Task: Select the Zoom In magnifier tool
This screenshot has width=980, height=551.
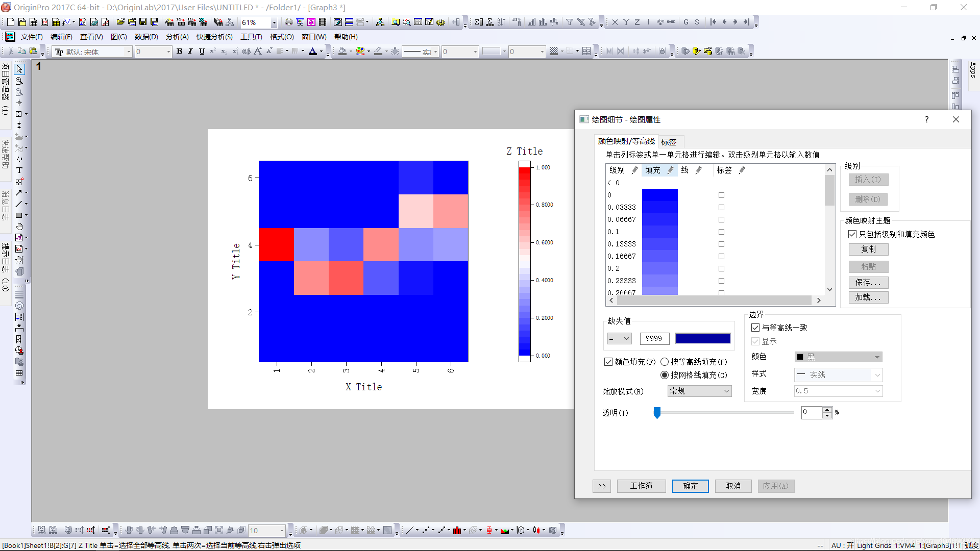Action: (x=19, y=81)
